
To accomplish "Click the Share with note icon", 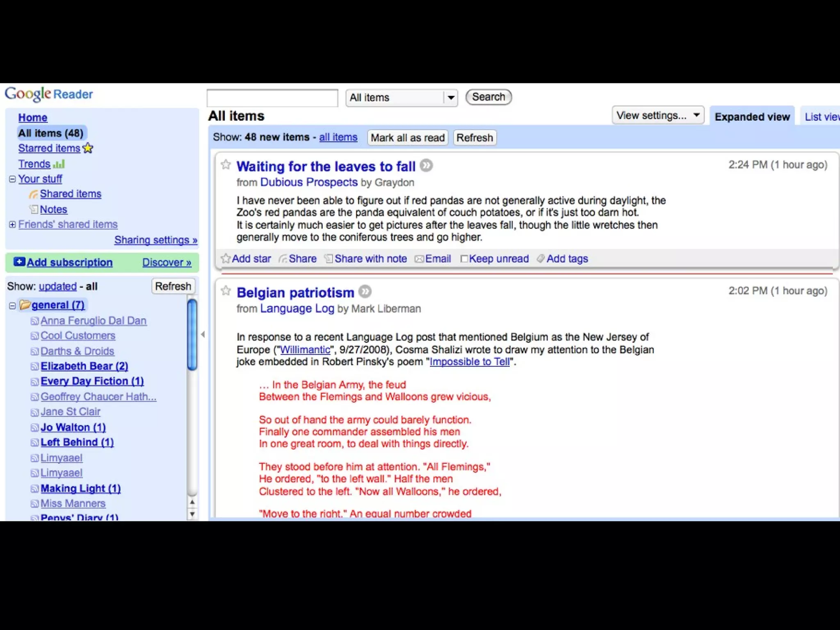I will pyautogui.click(x=329, y=259).
